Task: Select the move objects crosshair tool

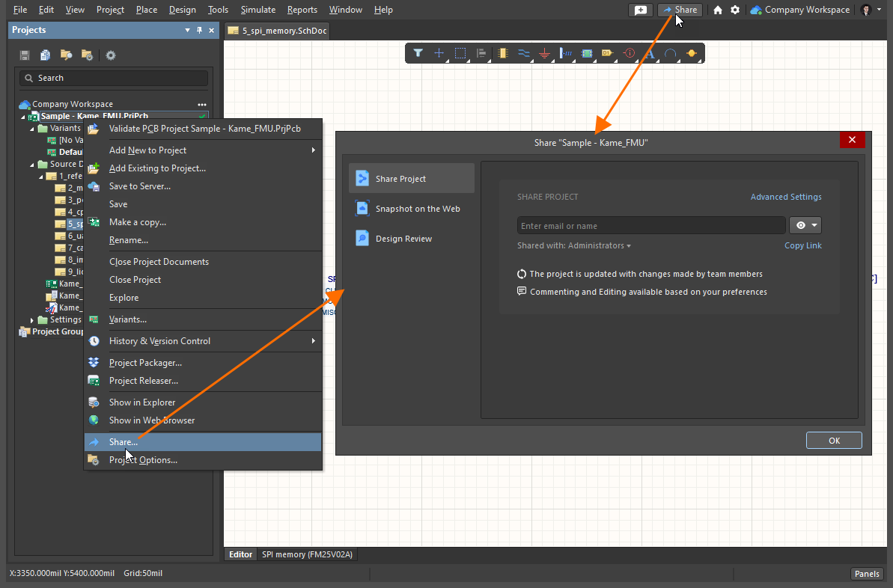Action: pos(439,54)
